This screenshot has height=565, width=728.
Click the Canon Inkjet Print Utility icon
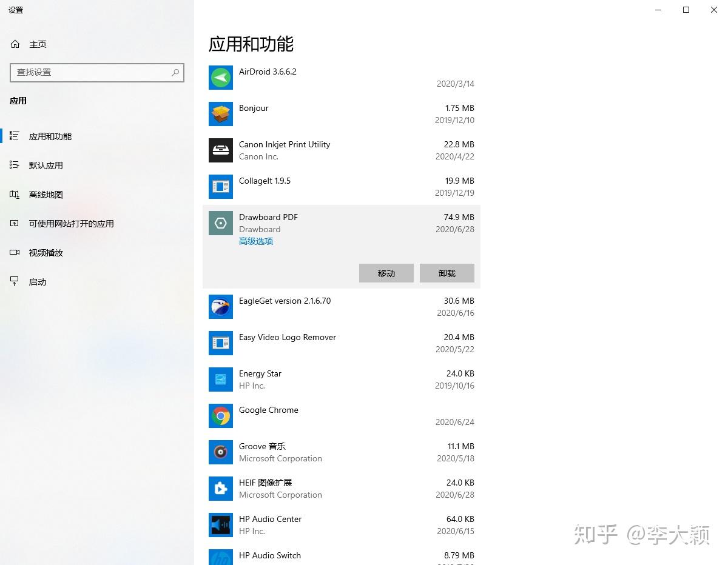pos(221,150)
